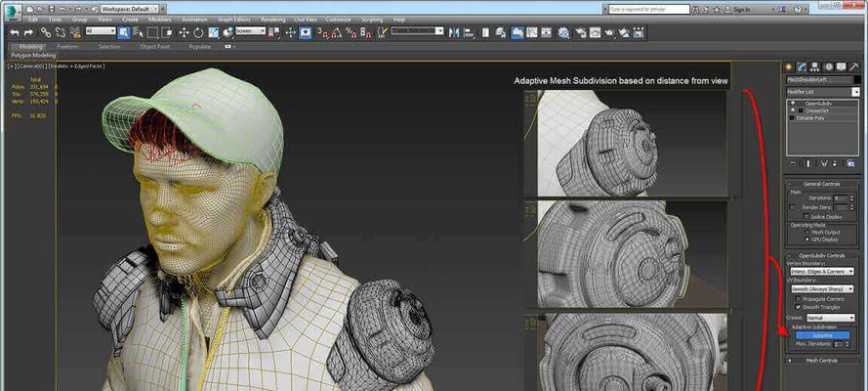The image size is (868, 391).
Task: Click the Pin Stack icon below modifier stack
Action: pyautogui.click(x=793, y=164)
